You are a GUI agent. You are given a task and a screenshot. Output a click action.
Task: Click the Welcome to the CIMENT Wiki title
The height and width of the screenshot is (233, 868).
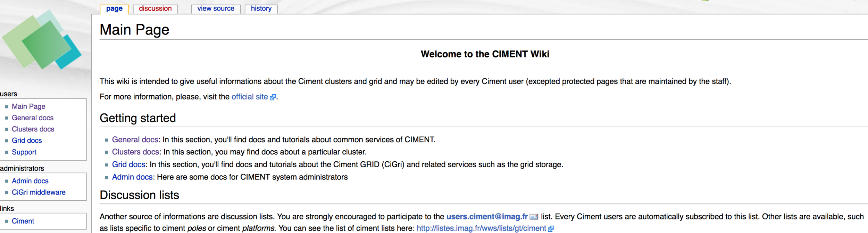pyautogui.click(x=485, y=54)
